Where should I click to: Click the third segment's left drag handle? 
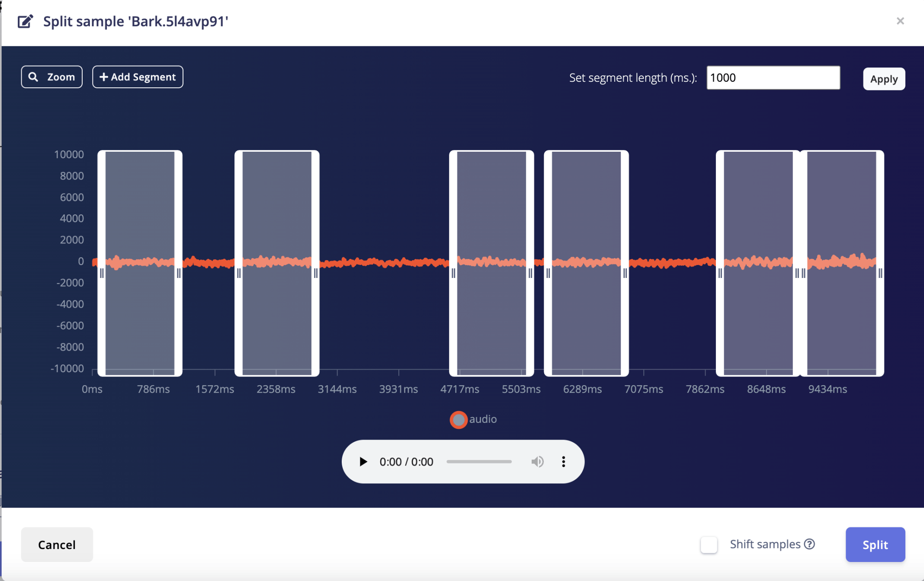tap(453, 273)
